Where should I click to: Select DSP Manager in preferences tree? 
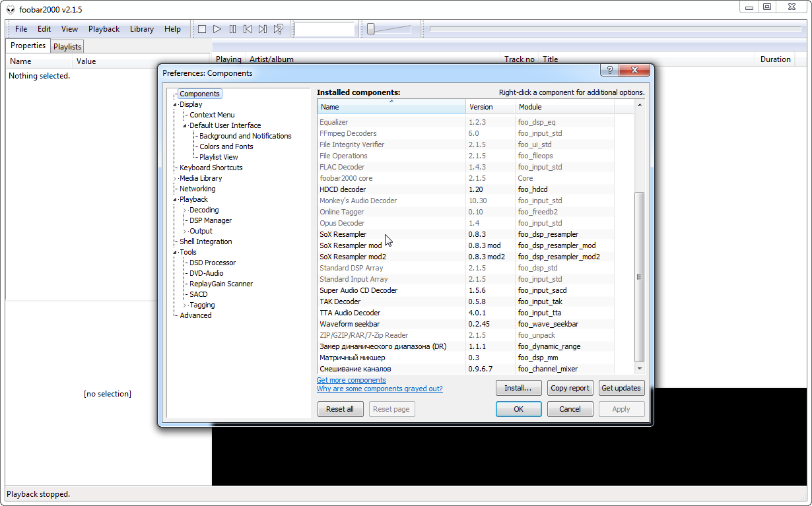click(211, 220)
